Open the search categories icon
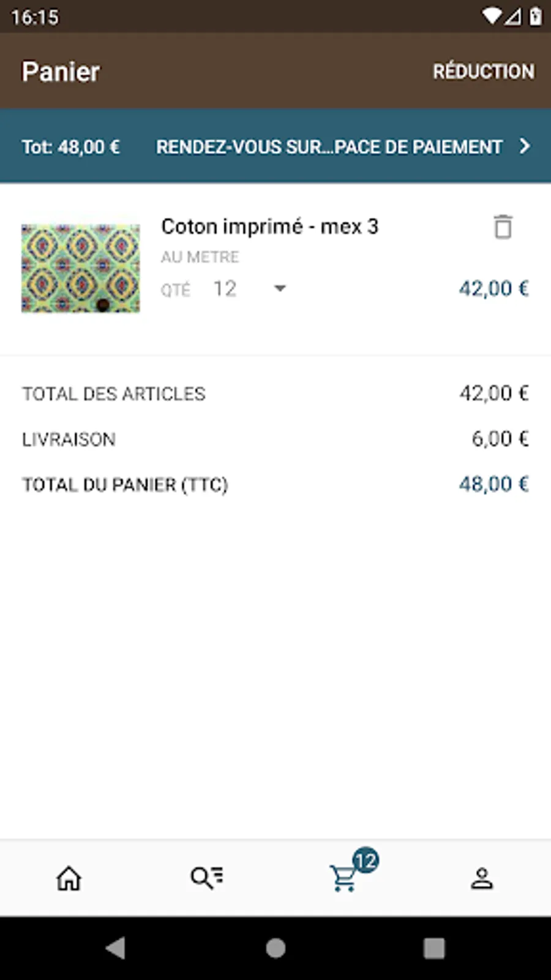 click(206, 878)
